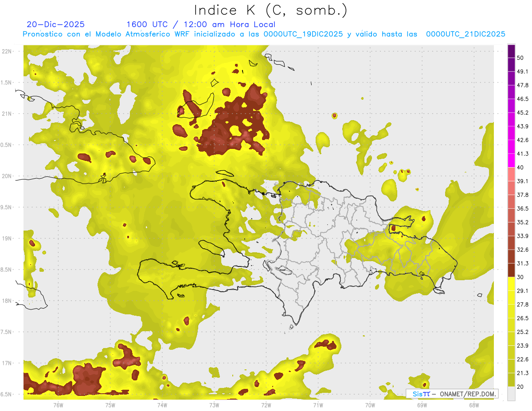532x411 pixels.
Task: Click the colorbar value '30'
Action: click(520, 277)
